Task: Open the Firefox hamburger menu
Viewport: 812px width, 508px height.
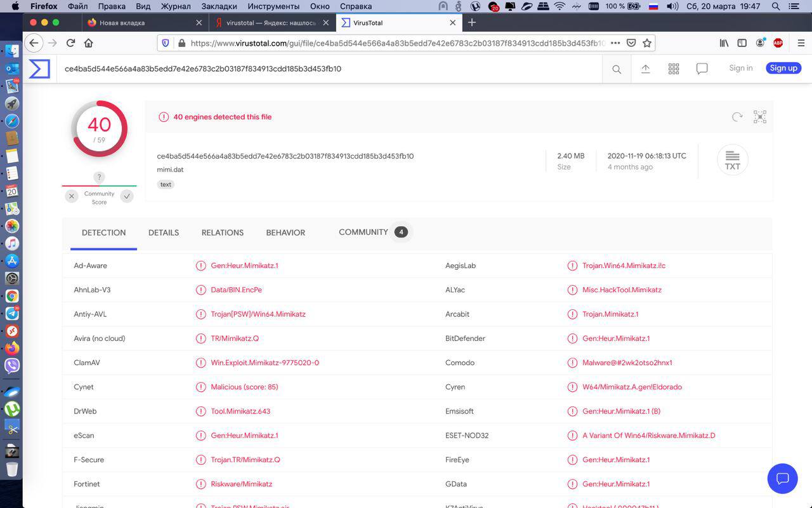Action: click(x=801, y=43)
